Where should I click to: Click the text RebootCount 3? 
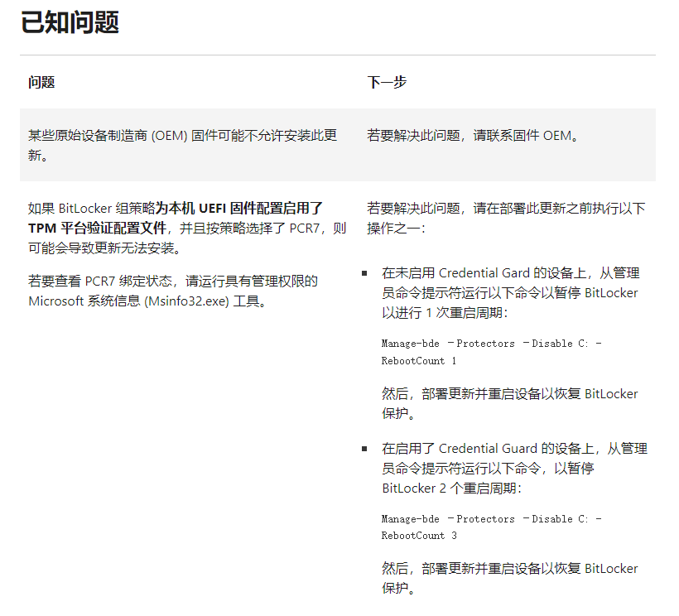pos(419,536)
